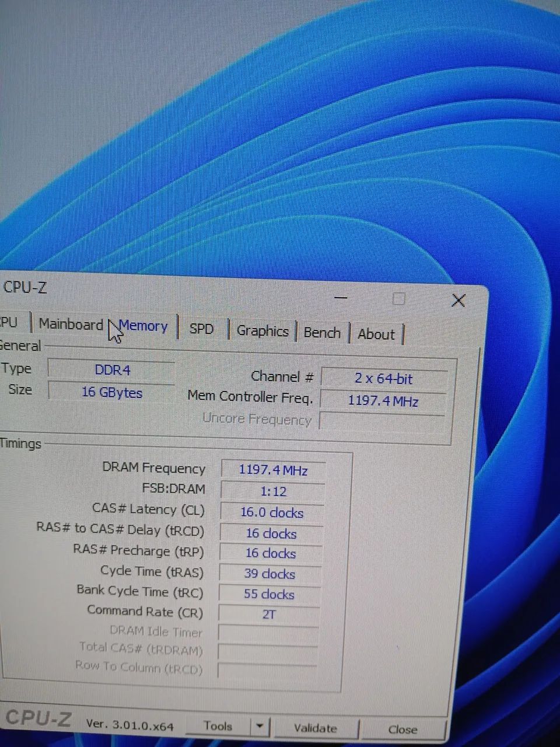
Task: Click the CAS# Latency (CL) label
Action: click(149, 509)
